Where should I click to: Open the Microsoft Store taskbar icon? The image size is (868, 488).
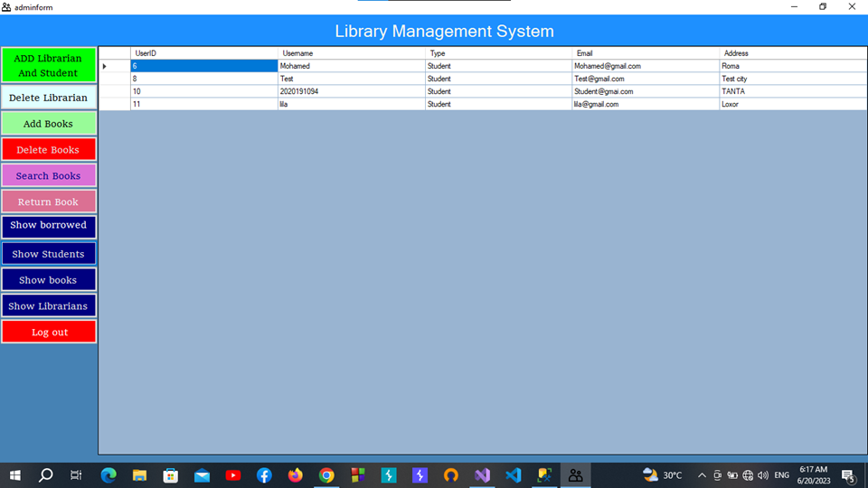pyautogui.click(x=171, y=475)
